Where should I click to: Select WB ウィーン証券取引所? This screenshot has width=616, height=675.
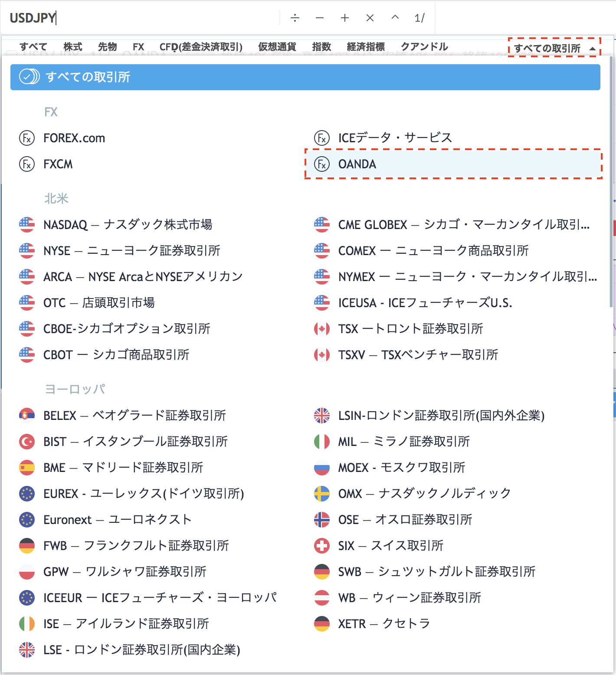click(x=453, y=598)
